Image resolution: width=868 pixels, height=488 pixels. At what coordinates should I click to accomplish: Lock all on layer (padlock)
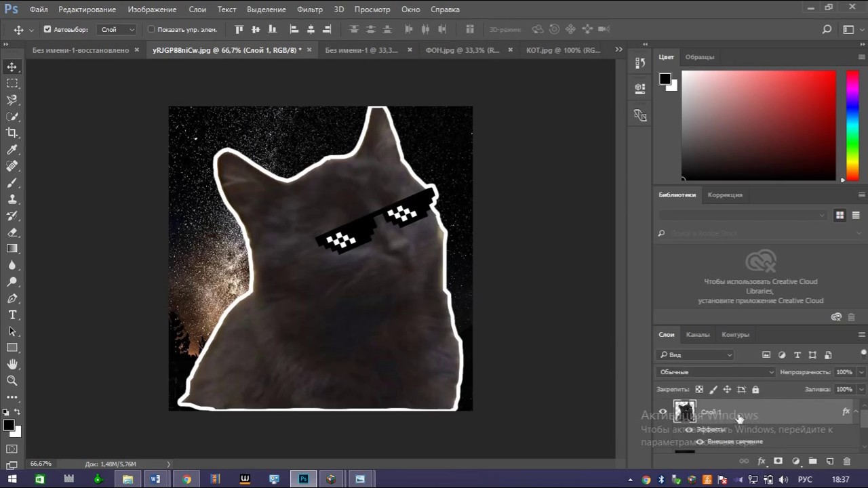755,390
